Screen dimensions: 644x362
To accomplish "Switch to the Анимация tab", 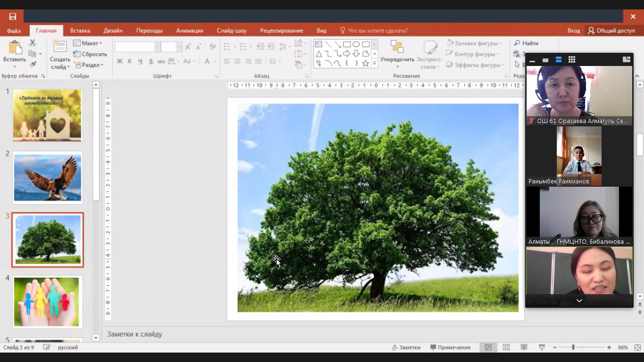I will tap(190, 31).
